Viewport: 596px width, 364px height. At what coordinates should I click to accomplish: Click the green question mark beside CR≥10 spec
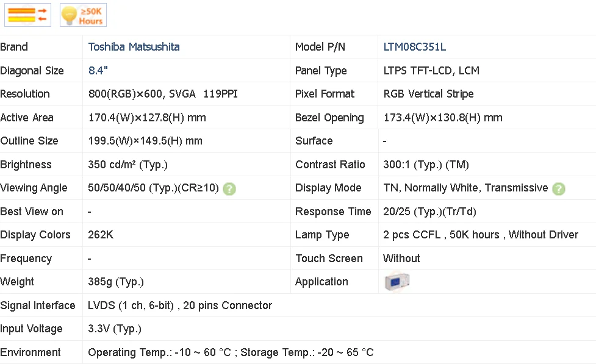tap(229, 189)
